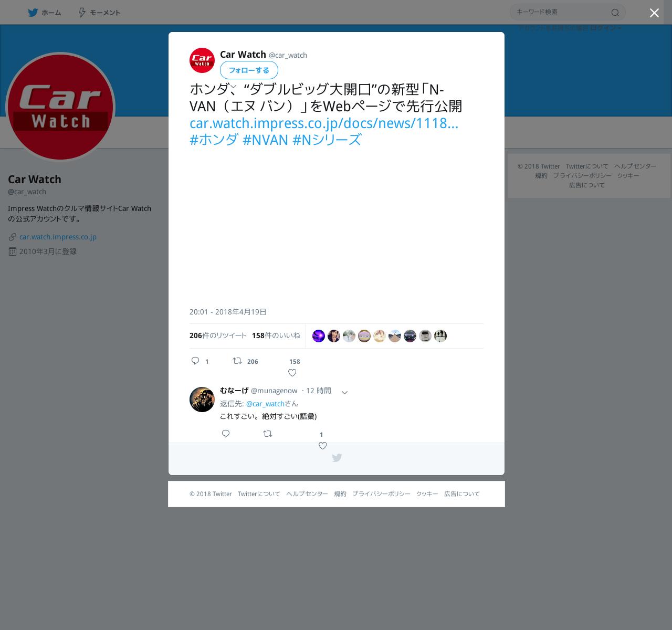
Task: View the first liker's purple avatar
Action: pos(319,336)
